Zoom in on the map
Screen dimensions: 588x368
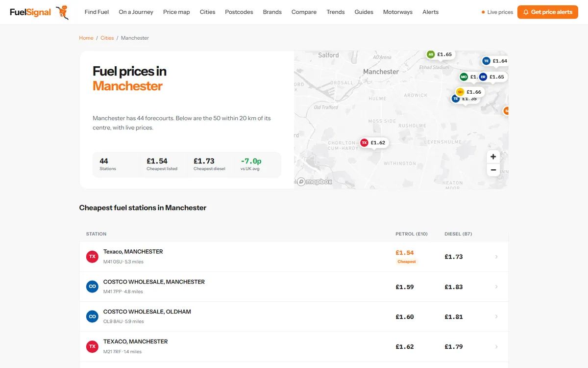pyautogui.click(x=493, y=157)
